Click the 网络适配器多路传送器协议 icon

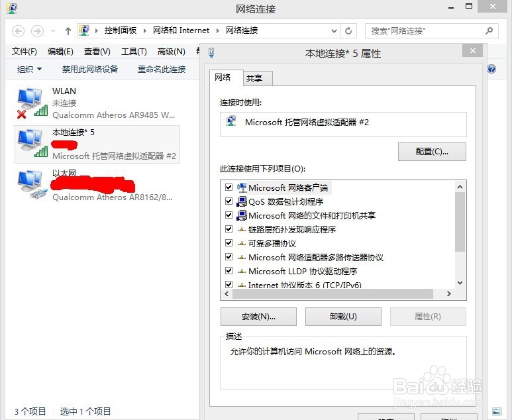click(241, 257)
